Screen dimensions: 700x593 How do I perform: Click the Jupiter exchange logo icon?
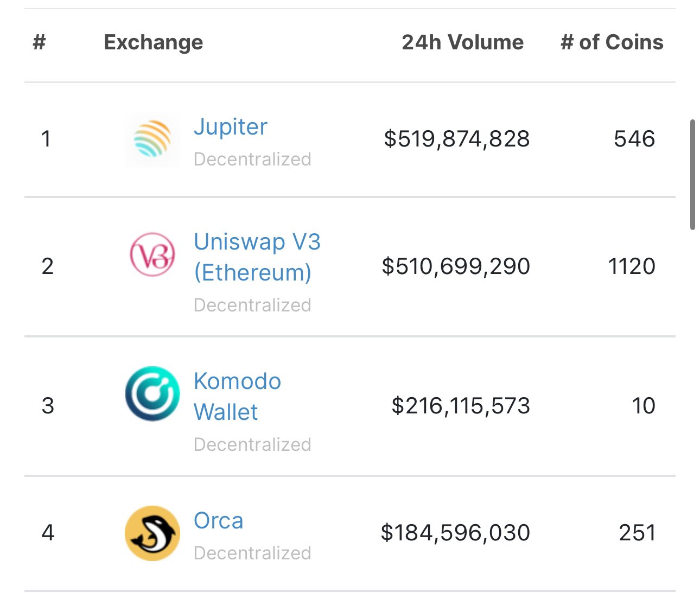152,139
